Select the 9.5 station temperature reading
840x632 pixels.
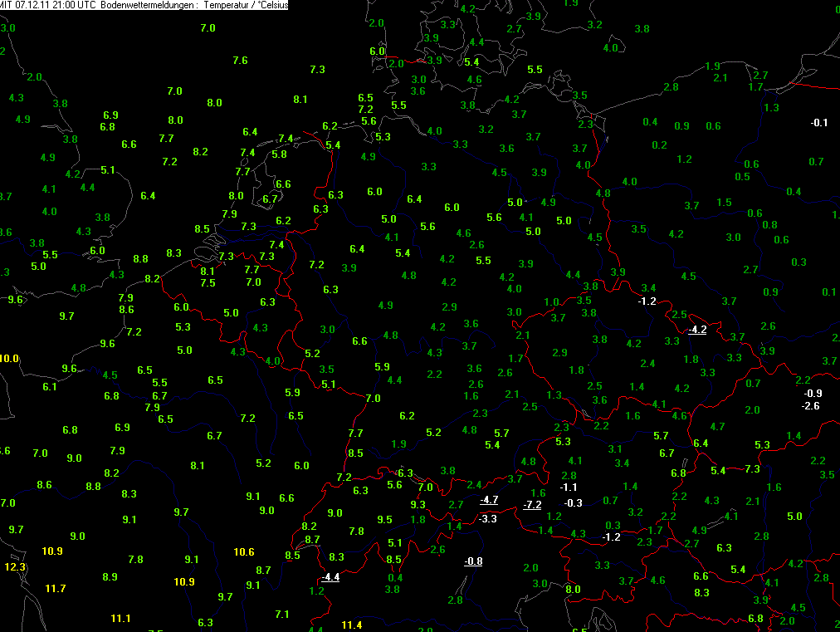(x=384, y=520)
